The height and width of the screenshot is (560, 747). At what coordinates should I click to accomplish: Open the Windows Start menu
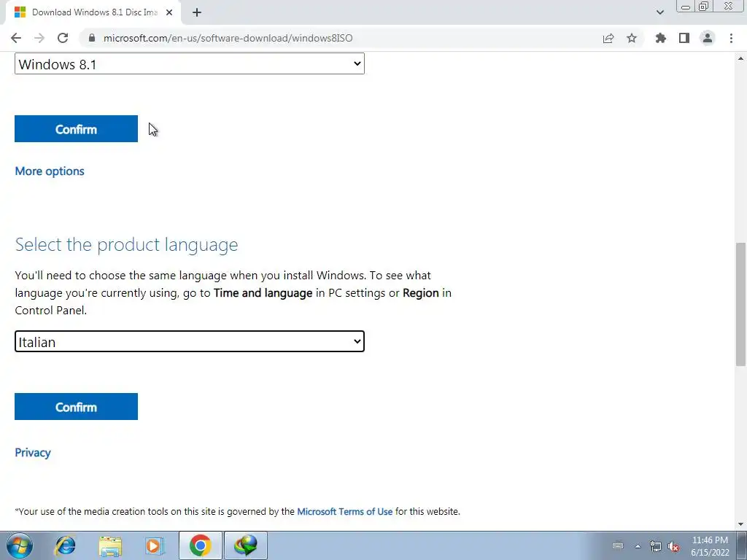point(20,545)
